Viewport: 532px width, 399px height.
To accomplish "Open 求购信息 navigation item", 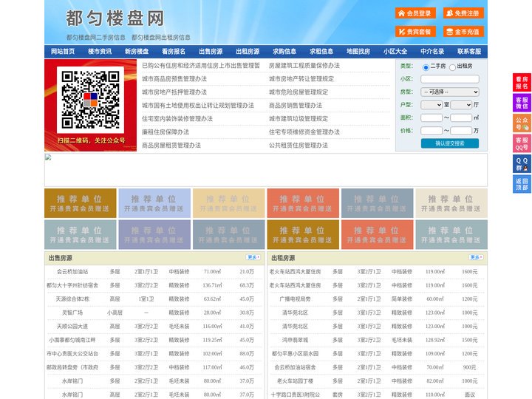I will coord(284,52).
